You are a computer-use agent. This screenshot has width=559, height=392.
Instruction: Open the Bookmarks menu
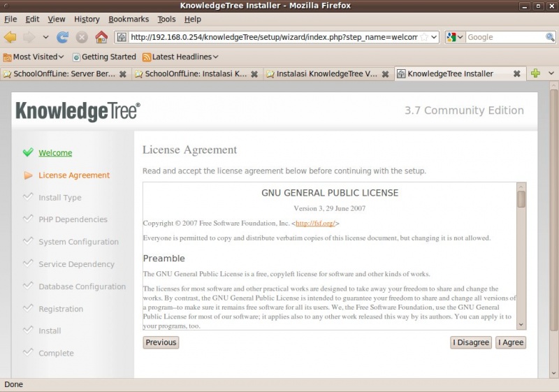click(128, 19)
